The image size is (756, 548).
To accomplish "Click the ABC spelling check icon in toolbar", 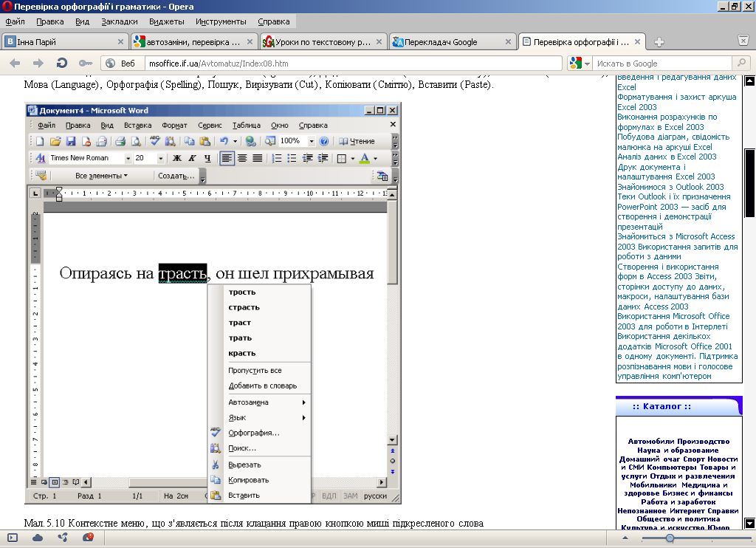I will [154, 141].
